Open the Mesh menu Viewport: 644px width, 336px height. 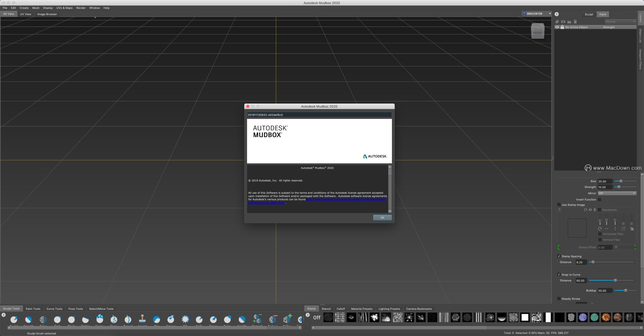click(x=36, y=8)
